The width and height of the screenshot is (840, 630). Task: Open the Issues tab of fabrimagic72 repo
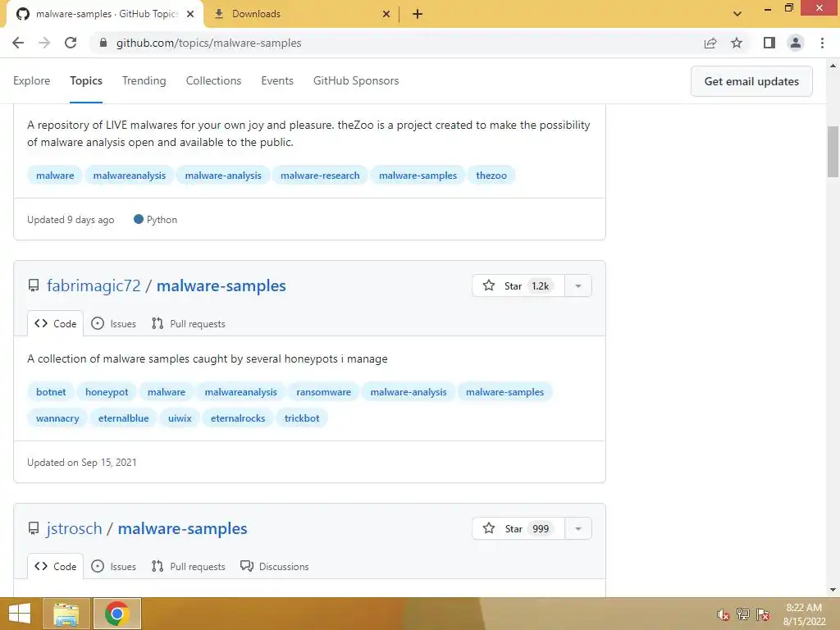[113, 323]
